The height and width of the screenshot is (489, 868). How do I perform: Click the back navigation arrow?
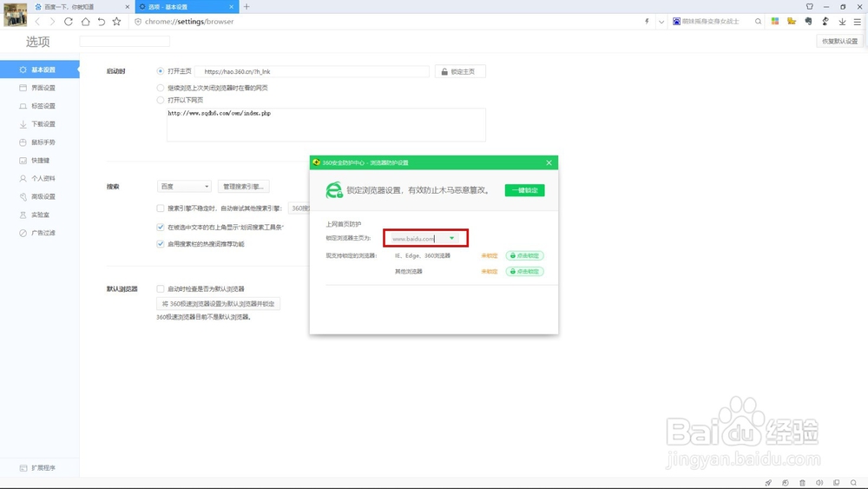click(x=37, y=22)
